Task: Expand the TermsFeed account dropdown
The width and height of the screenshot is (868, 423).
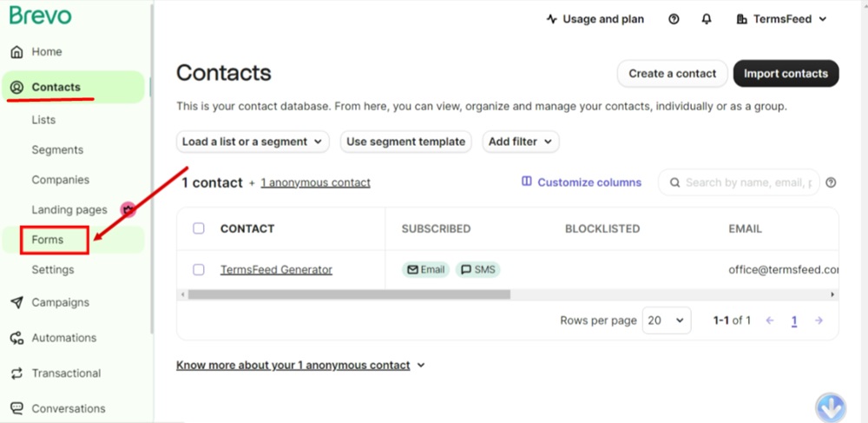Action: [782, 19]
